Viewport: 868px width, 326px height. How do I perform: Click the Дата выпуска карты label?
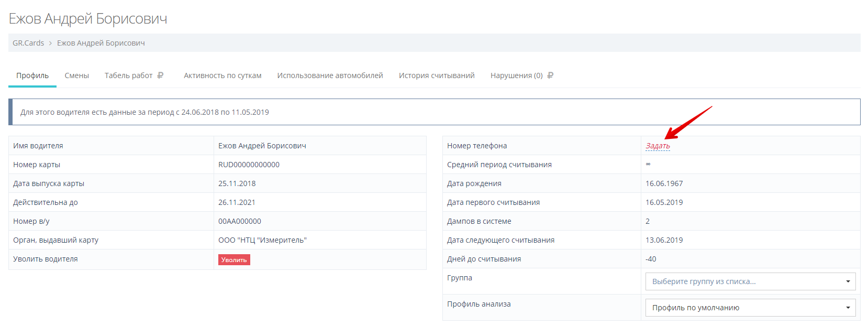(x=49, y=183)
